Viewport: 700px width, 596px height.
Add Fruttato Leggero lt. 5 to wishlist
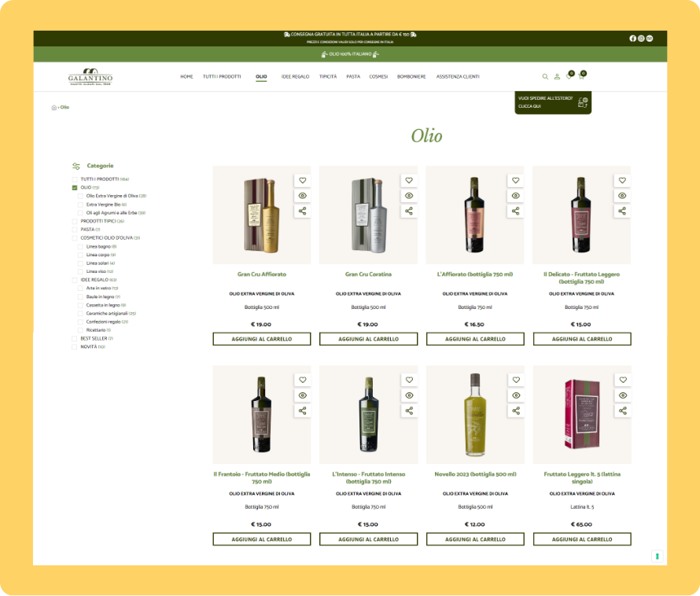[623, 380]
